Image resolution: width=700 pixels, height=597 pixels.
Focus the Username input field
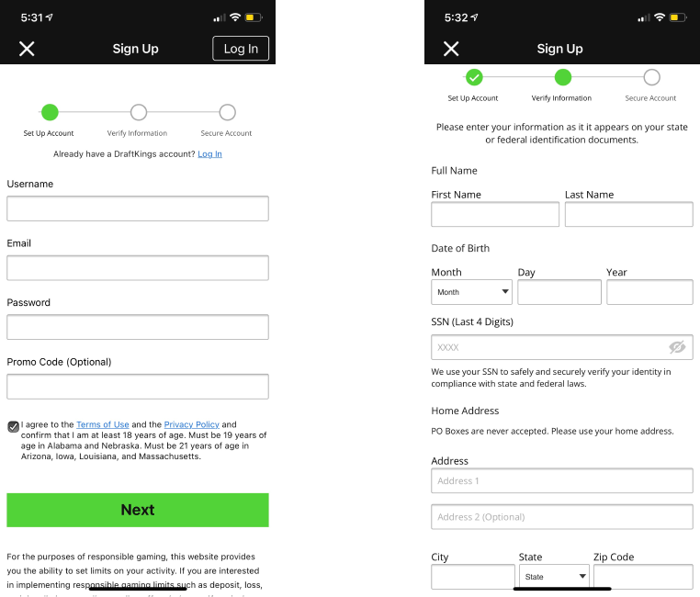(x=138, y=208)
